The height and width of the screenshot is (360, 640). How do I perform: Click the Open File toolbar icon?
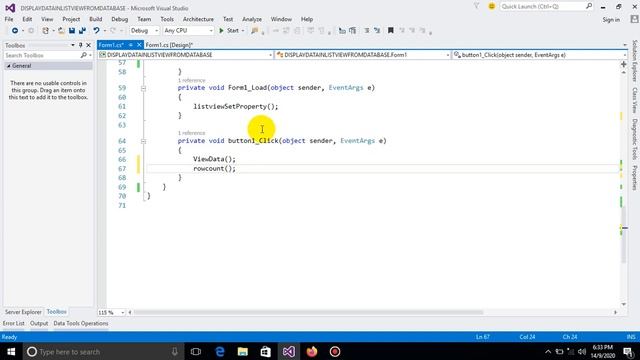[x=61, y=31]
